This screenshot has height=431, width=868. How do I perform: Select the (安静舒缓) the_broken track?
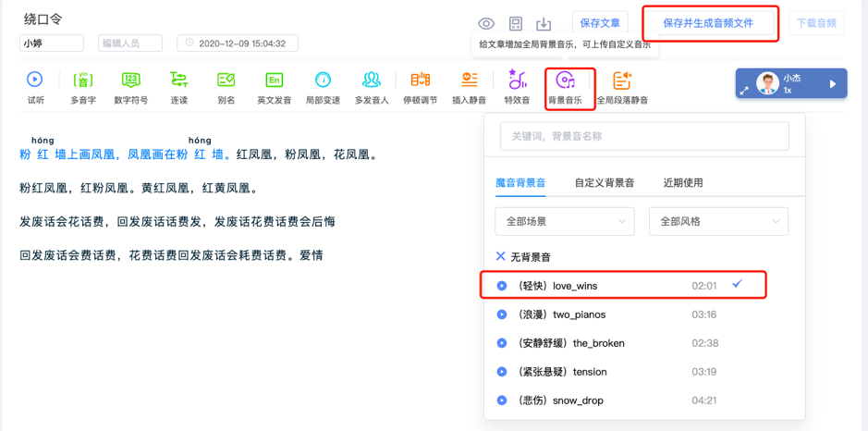tap(570, 343)
